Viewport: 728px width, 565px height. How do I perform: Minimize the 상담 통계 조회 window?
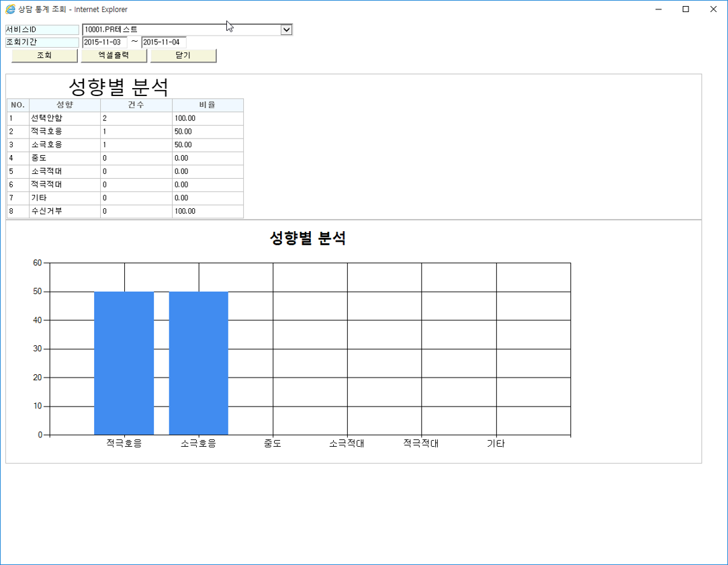tap(658, 9)
